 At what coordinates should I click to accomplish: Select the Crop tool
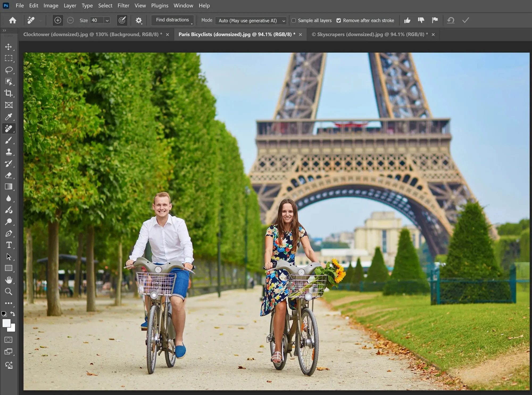pyautogui.click(x=9, y=93)
